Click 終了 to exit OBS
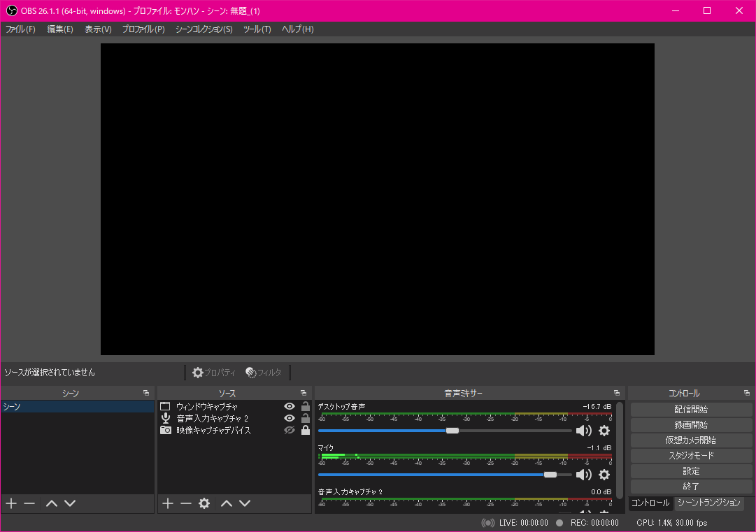756x532 pixels. pos(691,487)
